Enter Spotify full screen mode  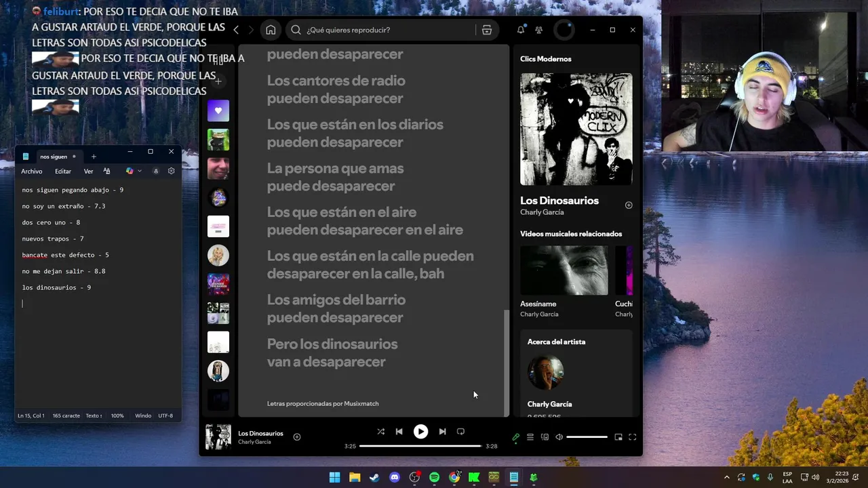point(633,437)
